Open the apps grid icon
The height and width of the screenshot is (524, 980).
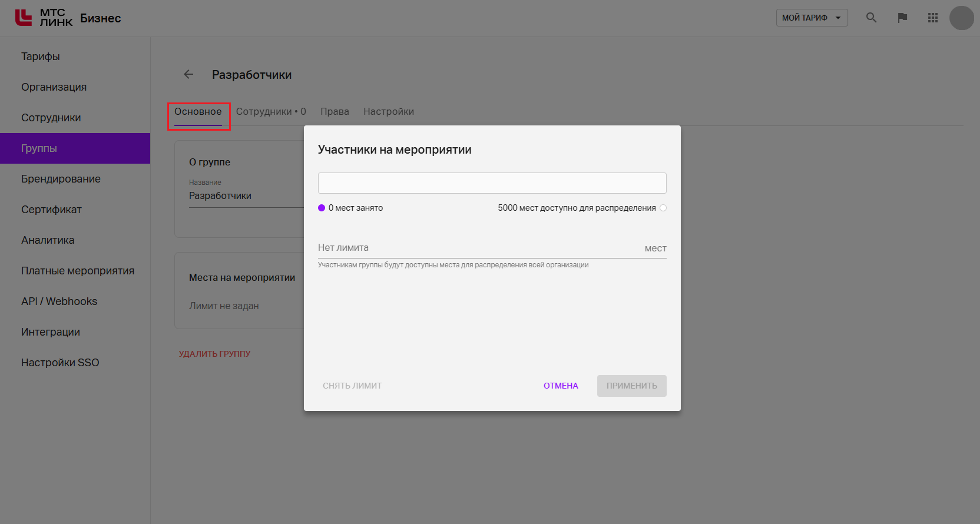tap(932, 18)
